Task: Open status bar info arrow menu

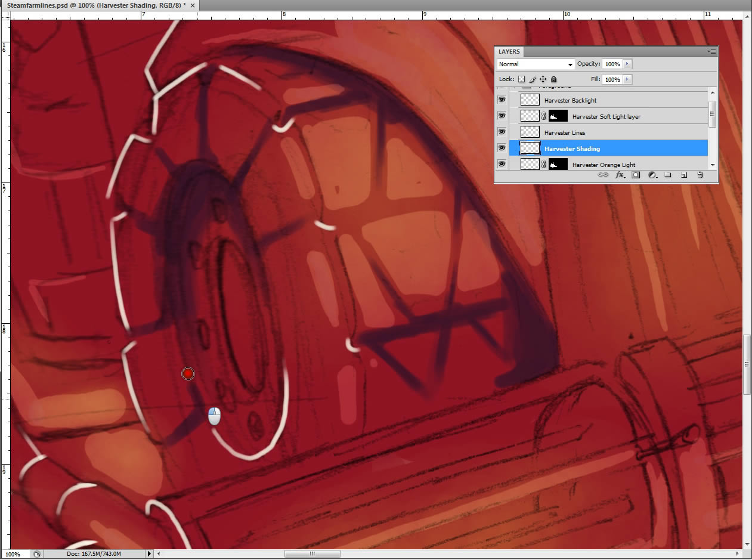Action: coord(149,554)
